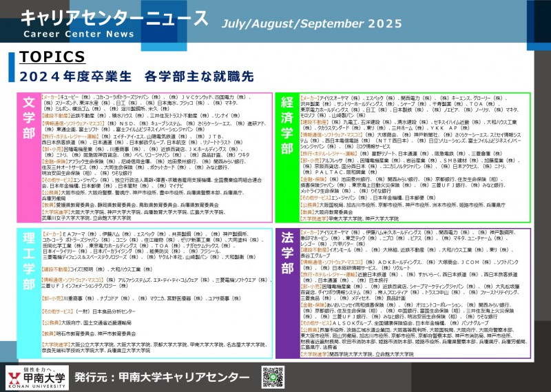The height and width of the screenshot is (392, 551).
Task: Click 【その他サービス】 tag in 法学部 box
Action: 315,322
